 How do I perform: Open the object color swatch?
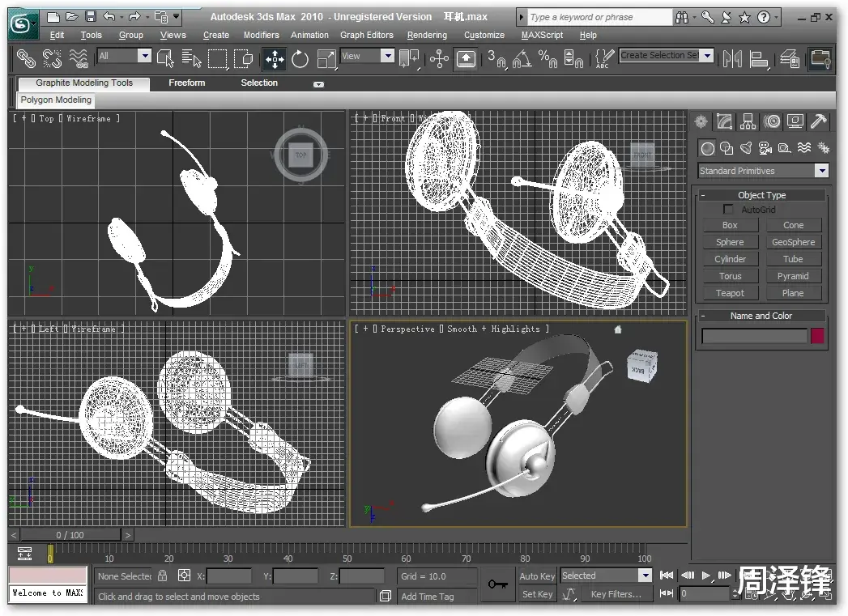click(817, 336)
